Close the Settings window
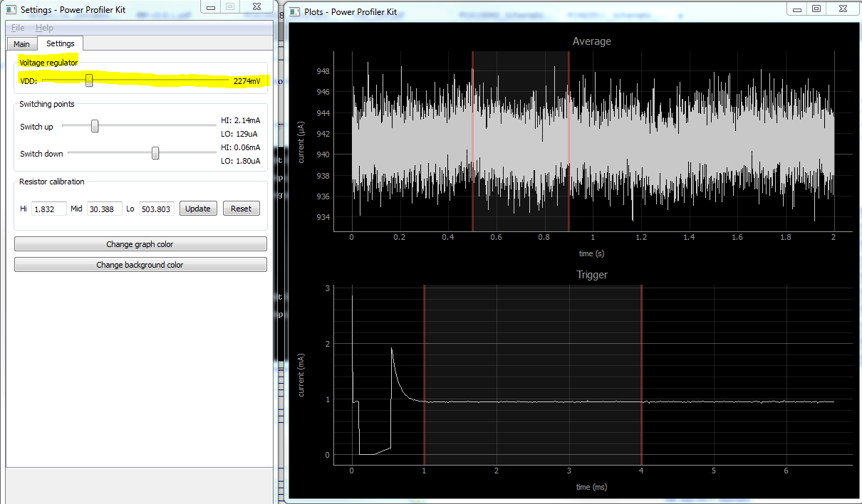This screenshot has width=862, height=504. coord(256,7)
